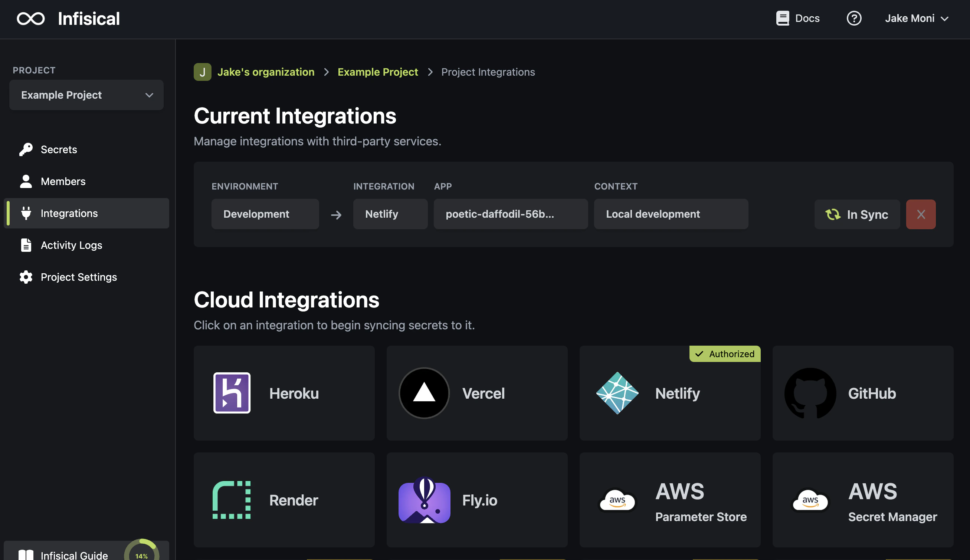
Task: Select the GitHub integration card
Action: [x=863, y=393]
